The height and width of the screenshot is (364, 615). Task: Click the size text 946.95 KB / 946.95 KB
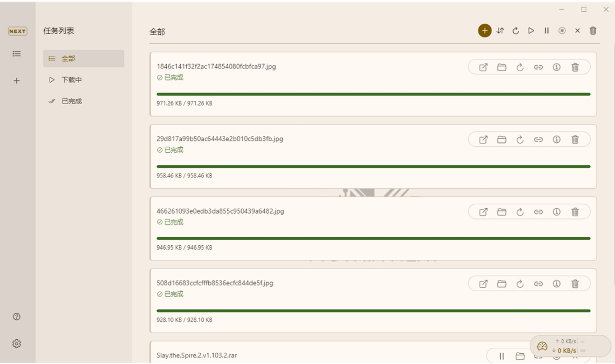point(184,248)
